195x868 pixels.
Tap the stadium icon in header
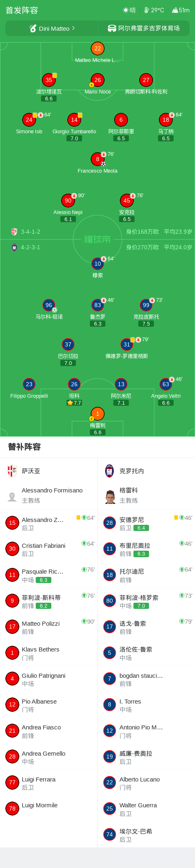pyautogui.click(x=112, y=28)
